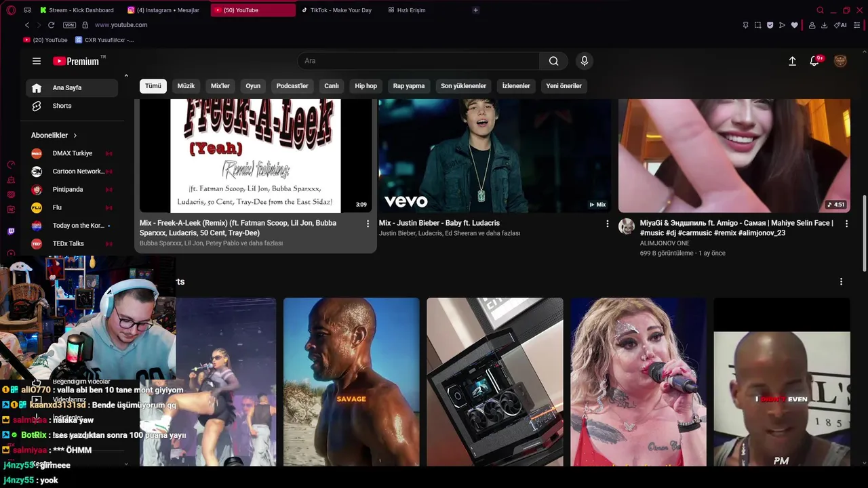
Task: Open the GX Control speedometer sidebar icon
Action: pyautogui.click(x=11, y=165)
